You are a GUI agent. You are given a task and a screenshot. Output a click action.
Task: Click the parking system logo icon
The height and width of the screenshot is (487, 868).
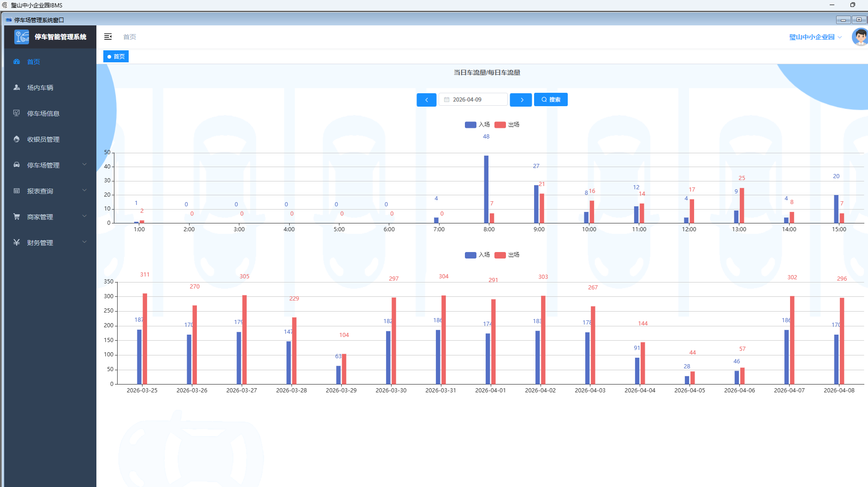coord(22,37)
